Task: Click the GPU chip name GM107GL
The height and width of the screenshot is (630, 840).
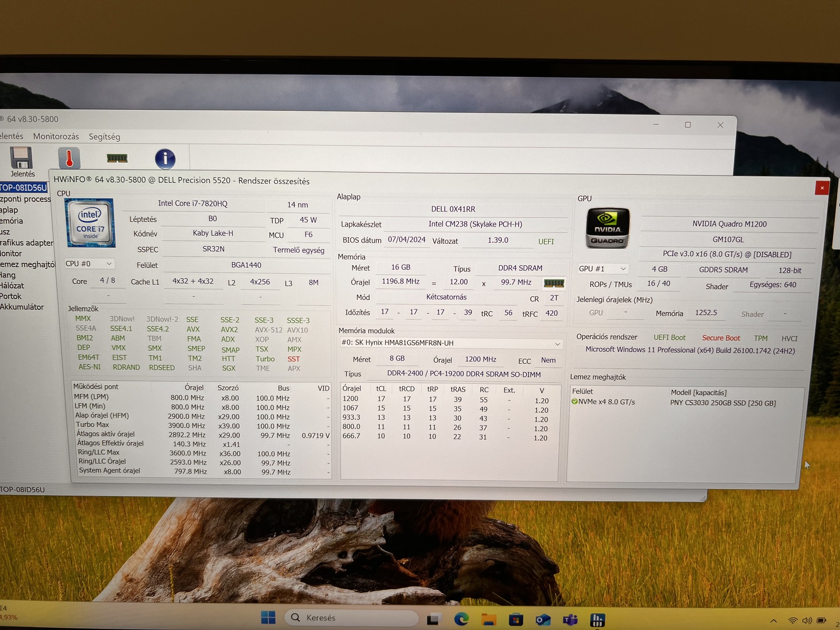Action: click(x=728, y=240)
